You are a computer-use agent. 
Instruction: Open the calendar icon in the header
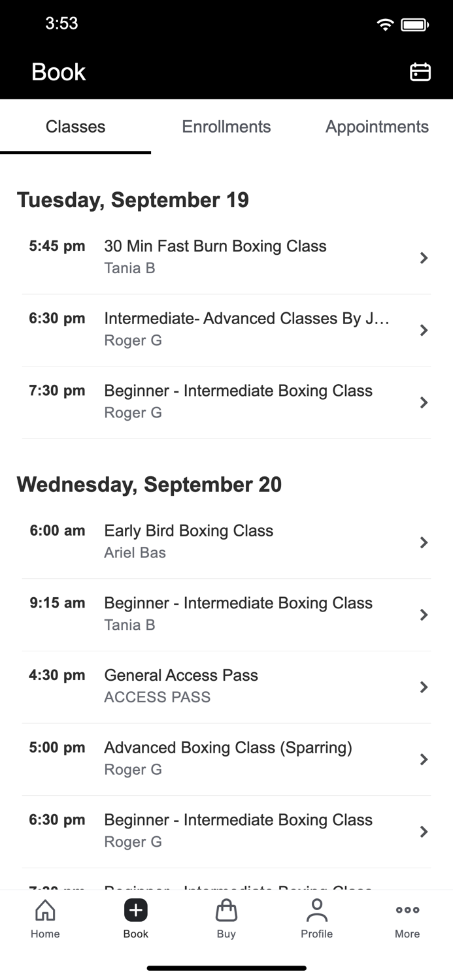pyautogui.click(x=420, y=72)
